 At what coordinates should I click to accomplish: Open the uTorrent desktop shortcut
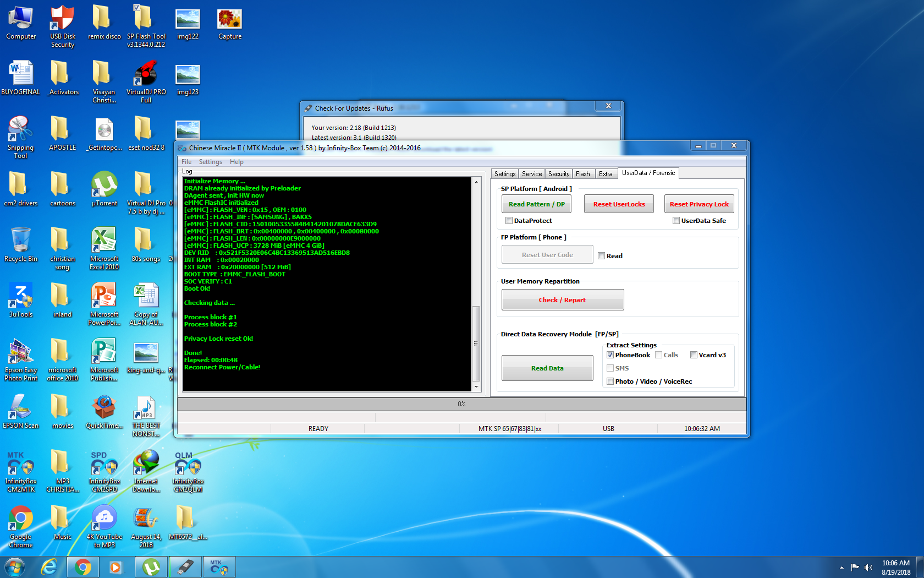[104, 189]
